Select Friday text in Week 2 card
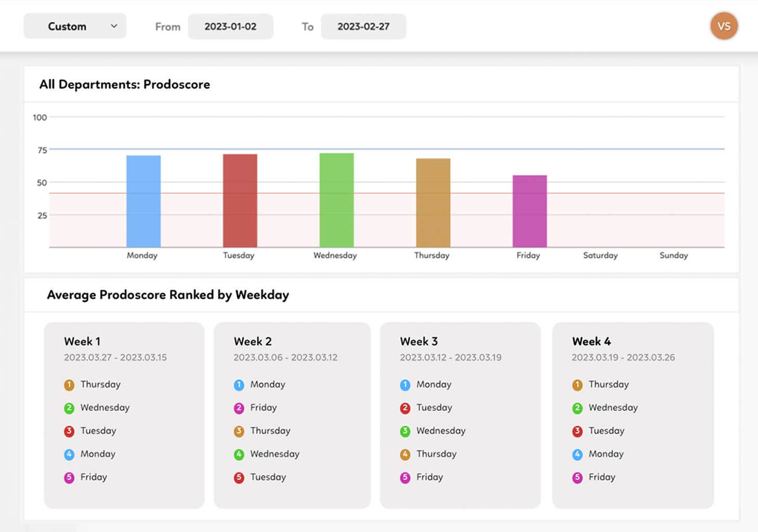758x532 pixels. pos(264,408)
